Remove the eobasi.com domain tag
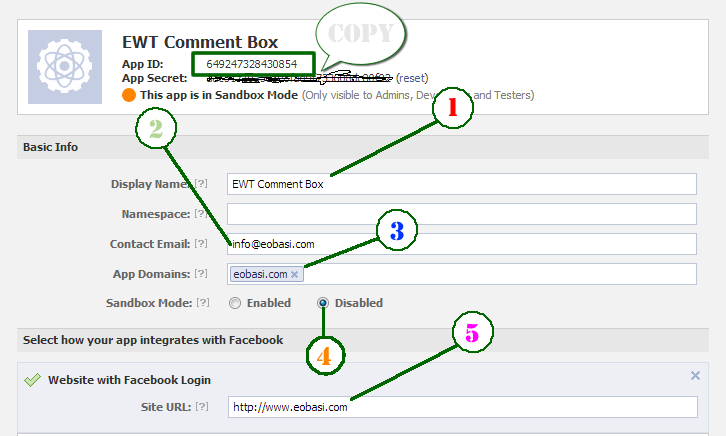726x436 pixels. click(x=295, y=274)
